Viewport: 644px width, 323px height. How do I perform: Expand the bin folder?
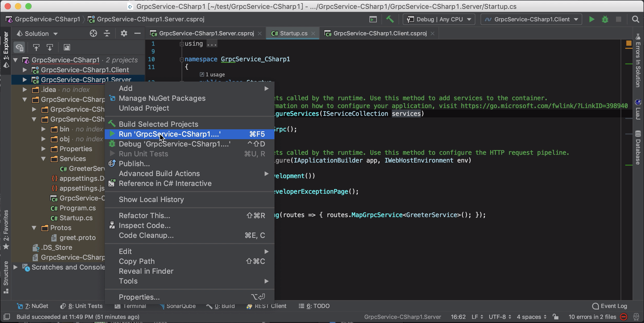43,129
